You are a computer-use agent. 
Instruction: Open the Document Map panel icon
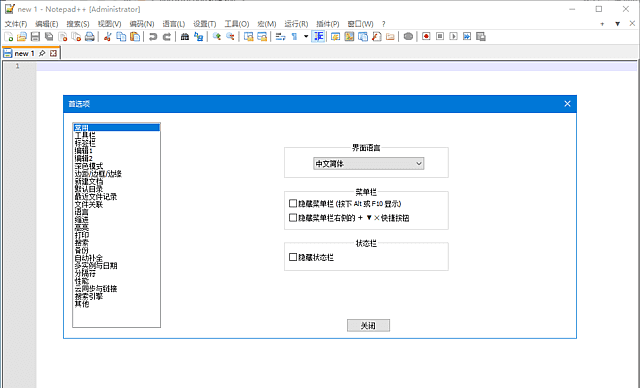click(349, 37)
